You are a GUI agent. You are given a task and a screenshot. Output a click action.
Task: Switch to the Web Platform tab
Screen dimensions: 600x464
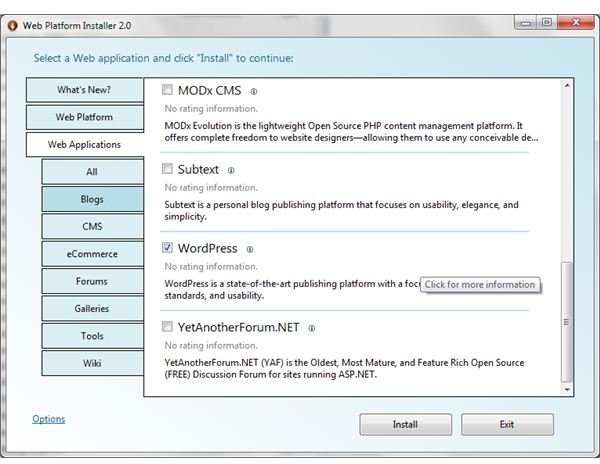85,117
